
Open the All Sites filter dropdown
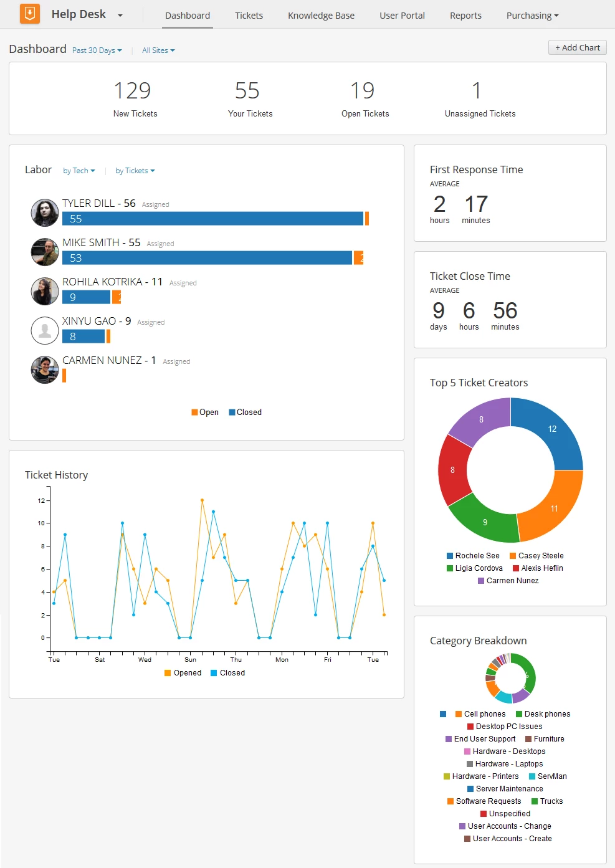(158, 50)
